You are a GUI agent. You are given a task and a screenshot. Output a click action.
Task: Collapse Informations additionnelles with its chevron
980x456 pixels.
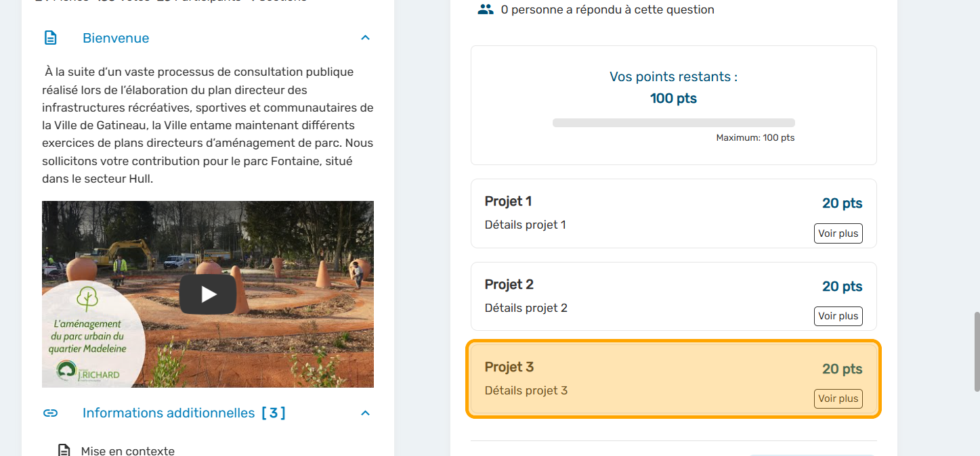(365, 413)
